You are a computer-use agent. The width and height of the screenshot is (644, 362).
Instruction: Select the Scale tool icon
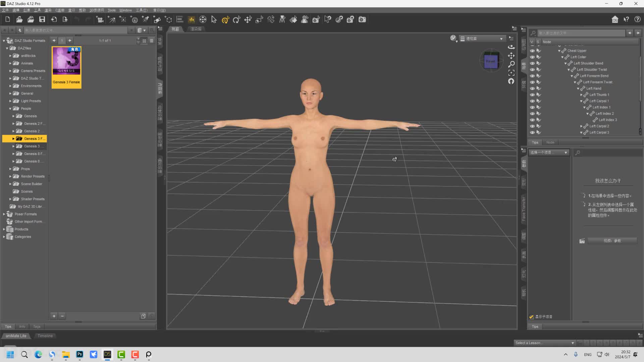pyautogui.click(x=259, y=19)
